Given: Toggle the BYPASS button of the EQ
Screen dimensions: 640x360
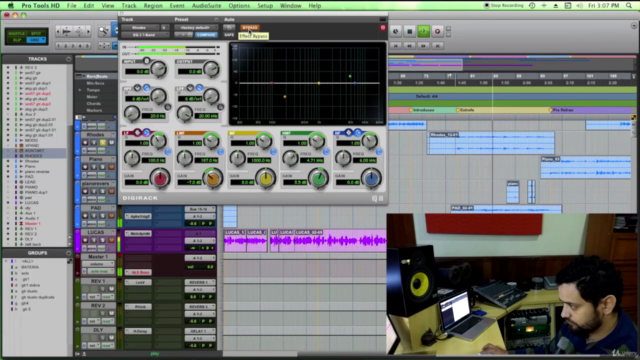Looking at the screenshot, I should click(x=250, y=28).
